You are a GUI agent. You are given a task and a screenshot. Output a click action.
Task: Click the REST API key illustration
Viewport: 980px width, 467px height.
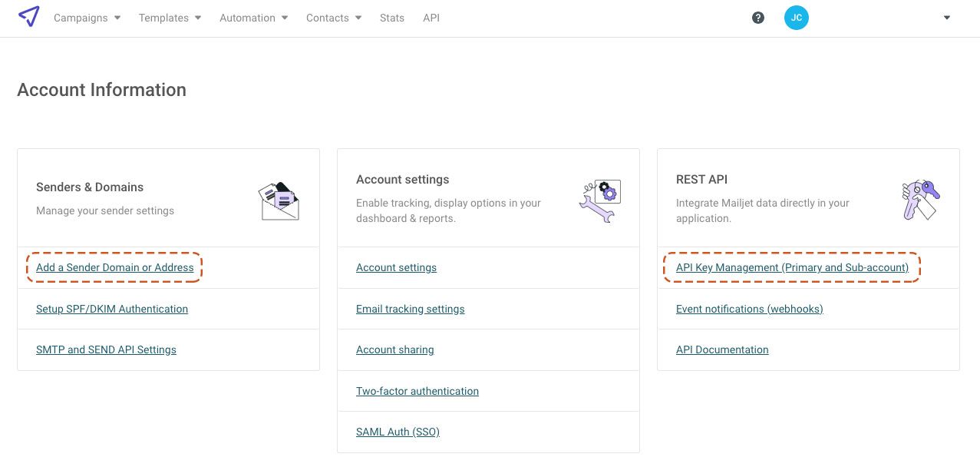point(920,200)
